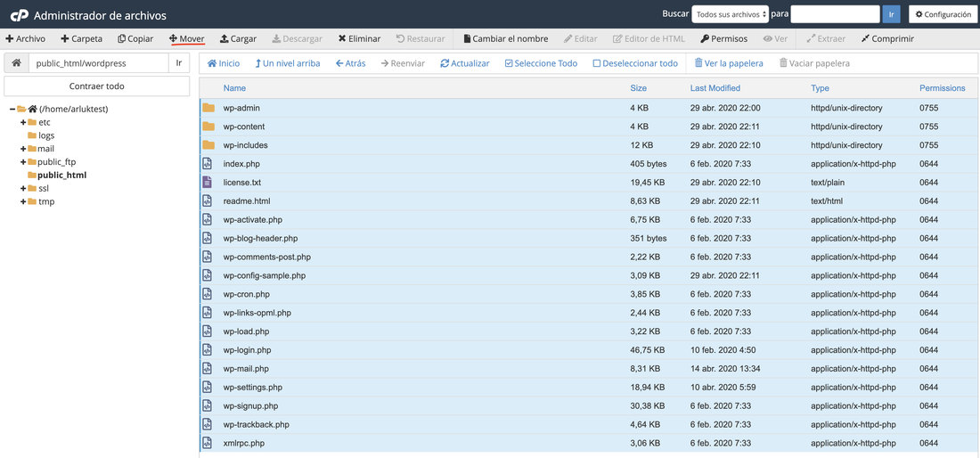Image resolution: width=980 pixels, height=458 pixels.
Task: Create a new folder with Carpeta
Action: 82,38
